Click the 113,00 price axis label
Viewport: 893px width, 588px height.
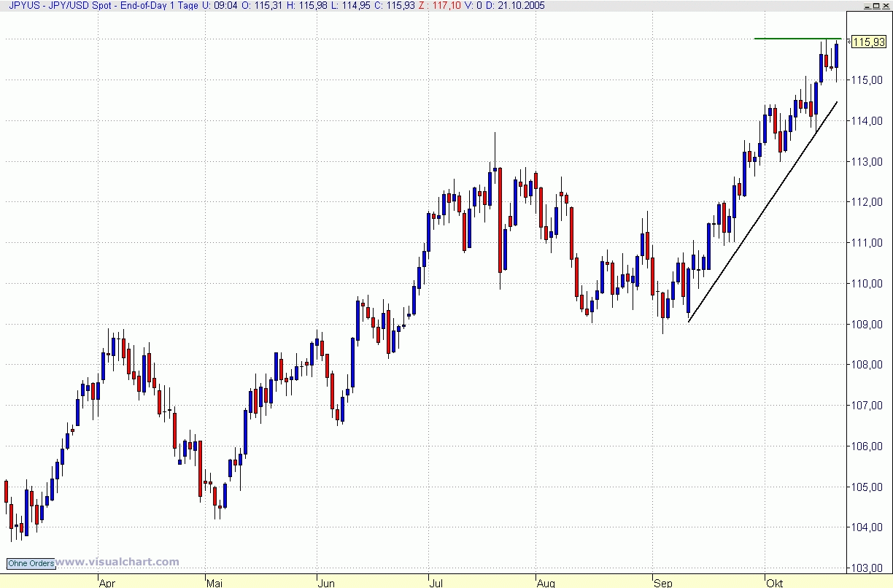[x=869, y=161]
